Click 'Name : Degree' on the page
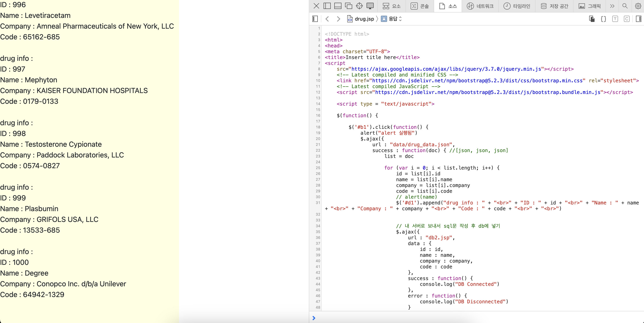This screenshot has width=644, height=323. click(24, 273)
